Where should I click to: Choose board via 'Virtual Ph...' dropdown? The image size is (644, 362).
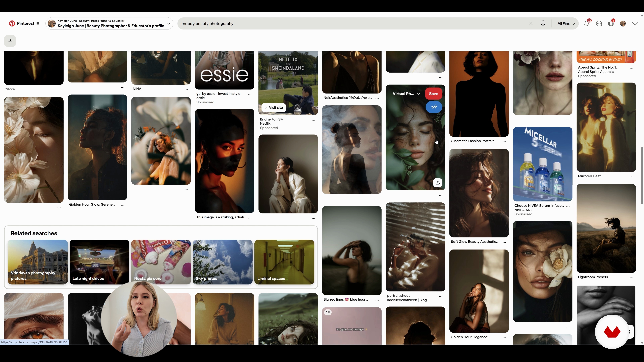406,94
